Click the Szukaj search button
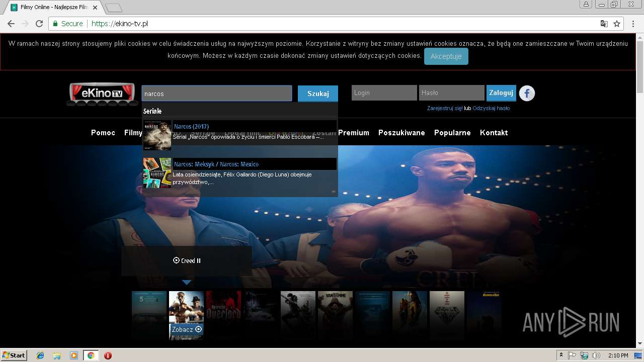 (318, 94)
